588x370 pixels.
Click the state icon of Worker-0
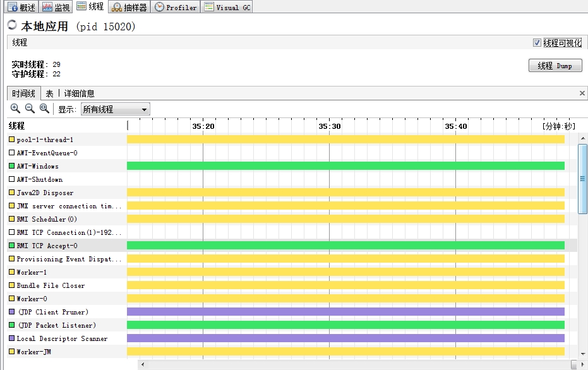pos(11,299)
